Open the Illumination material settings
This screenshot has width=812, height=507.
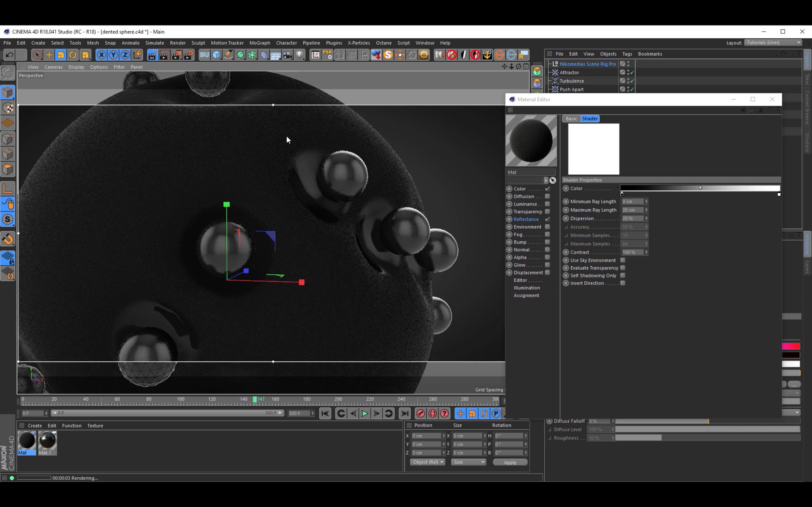coord(526,288)
